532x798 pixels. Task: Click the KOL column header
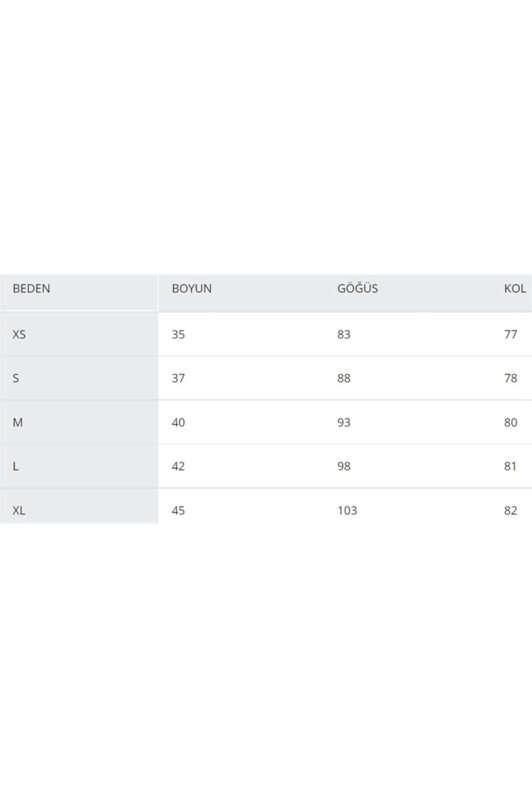515,289
